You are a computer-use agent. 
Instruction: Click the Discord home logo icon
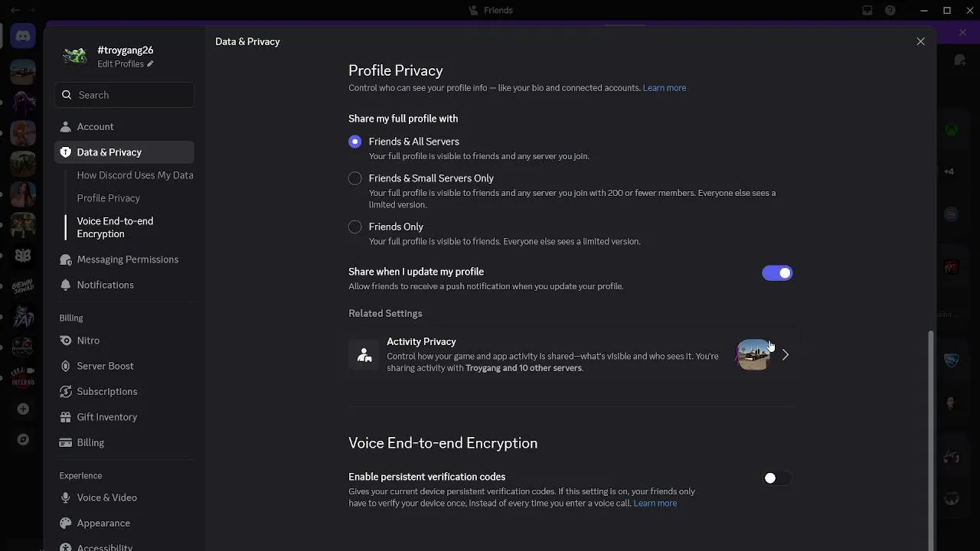click(x=22, y=36)
